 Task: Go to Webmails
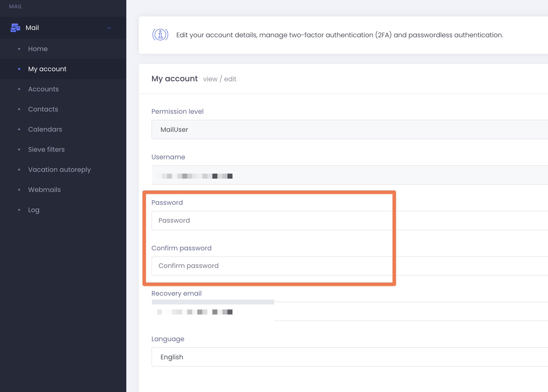[x=44, y=190]
